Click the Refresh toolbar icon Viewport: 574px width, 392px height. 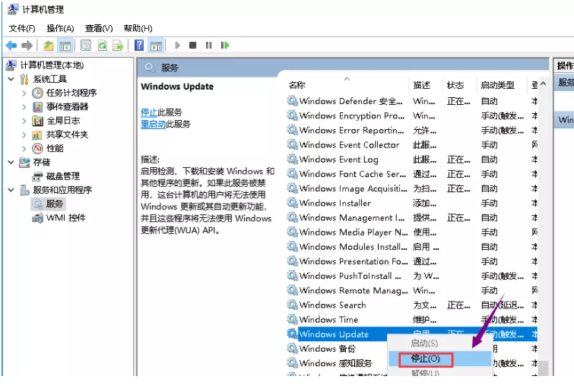tap(102, 46)
